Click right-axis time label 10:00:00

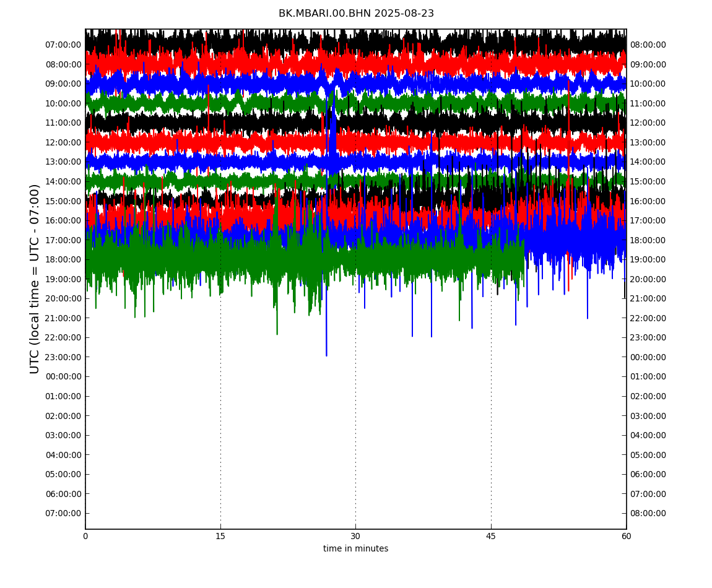[648, 84]
